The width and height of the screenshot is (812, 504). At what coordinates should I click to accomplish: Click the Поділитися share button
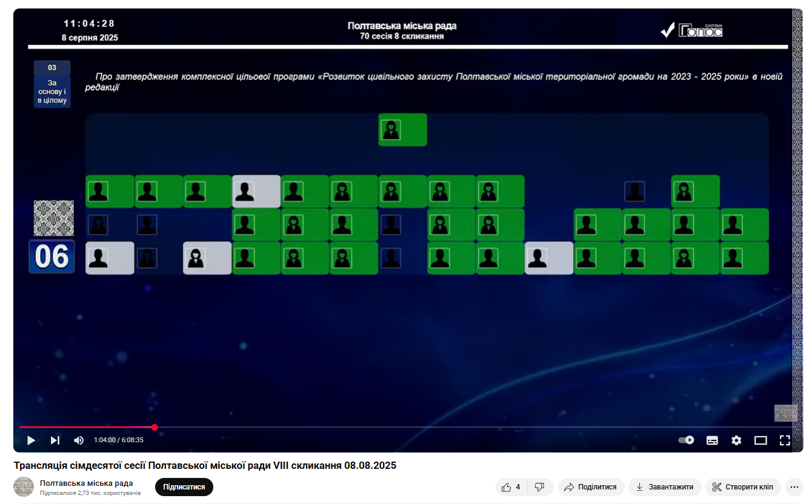pyautogui.click(x=590, y=487)
